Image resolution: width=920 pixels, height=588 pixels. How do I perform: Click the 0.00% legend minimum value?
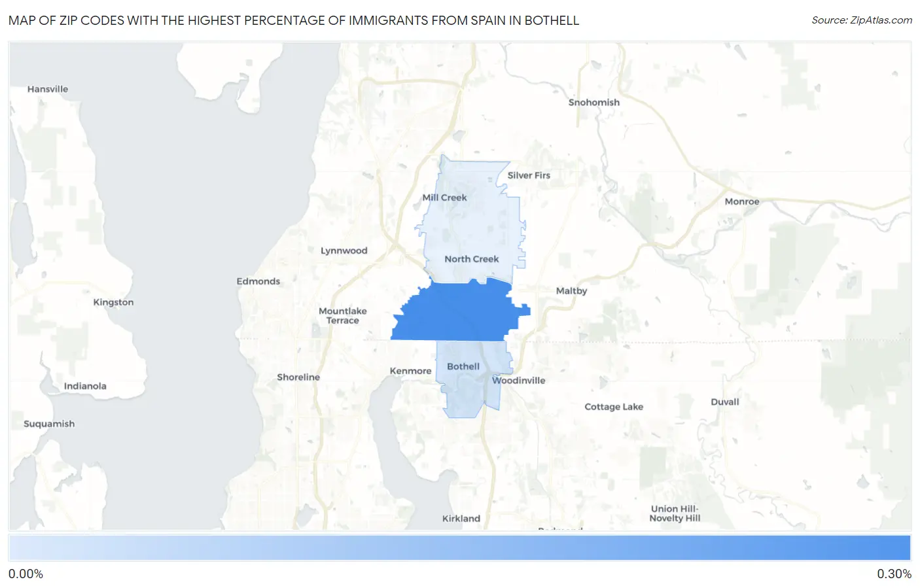(26, 574)
